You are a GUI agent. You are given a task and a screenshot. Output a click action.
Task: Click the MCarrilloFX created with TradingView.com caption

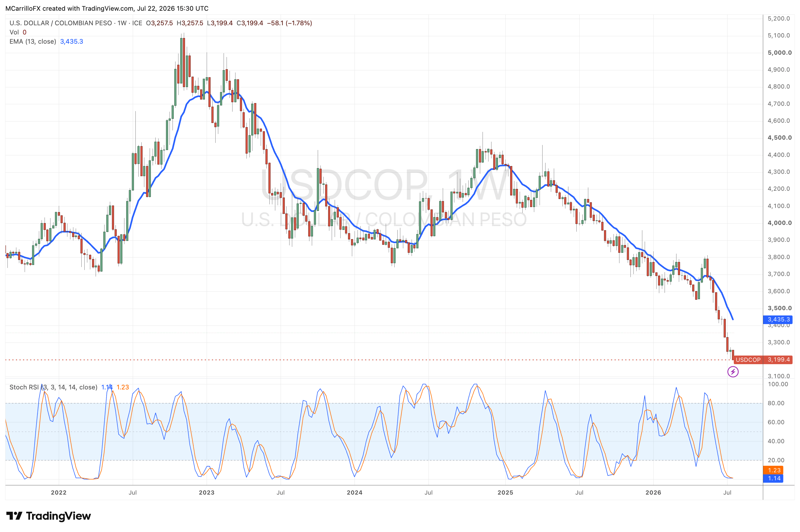tap(107, 9)
